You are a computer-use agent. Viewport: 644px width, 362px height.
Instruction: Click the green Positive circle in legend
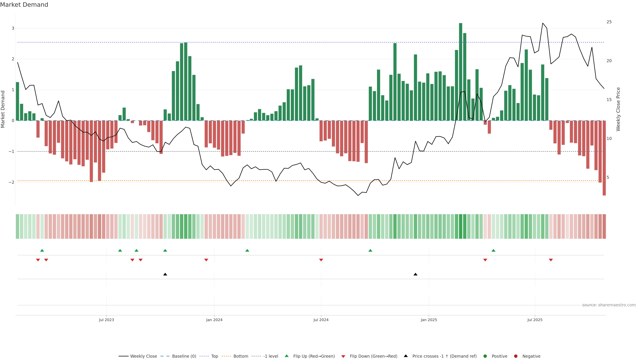point(485,356)
